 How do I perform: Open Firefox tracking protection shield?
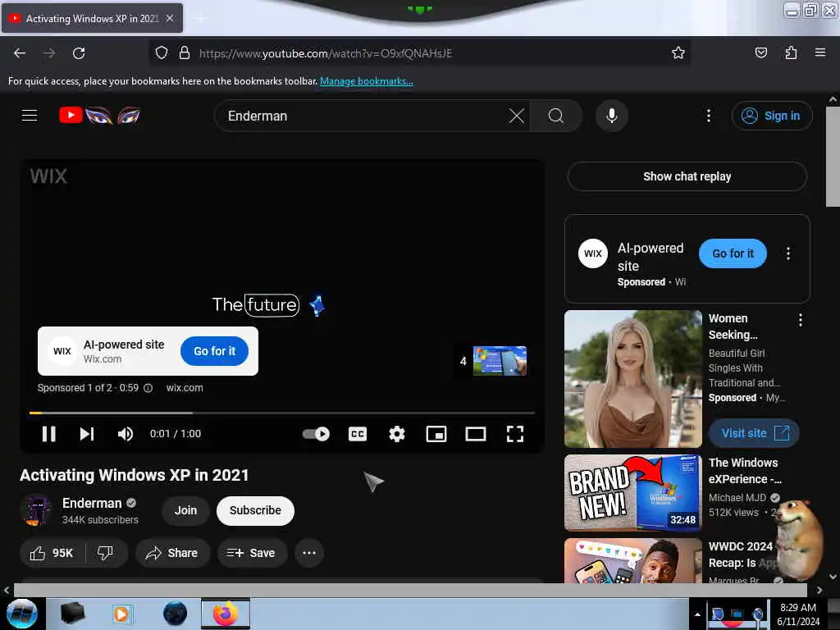click(162, 53)
